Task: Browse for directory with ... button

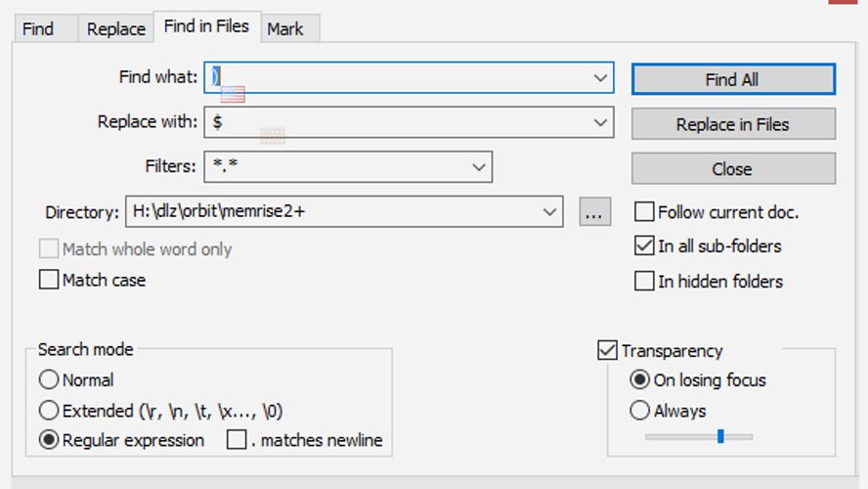Action: [x=595, y=211]
